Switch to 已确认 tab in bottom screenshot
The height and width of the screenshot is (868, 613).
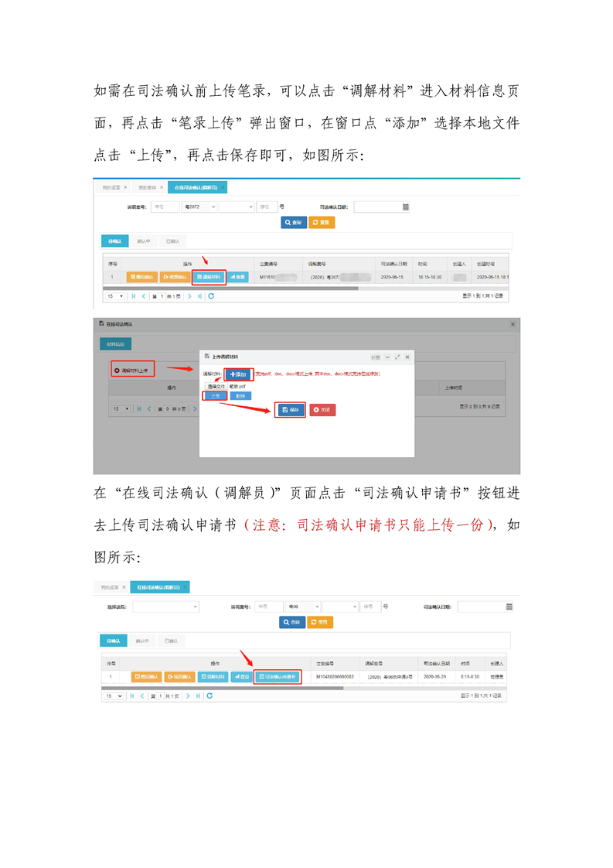coord(172,641)
